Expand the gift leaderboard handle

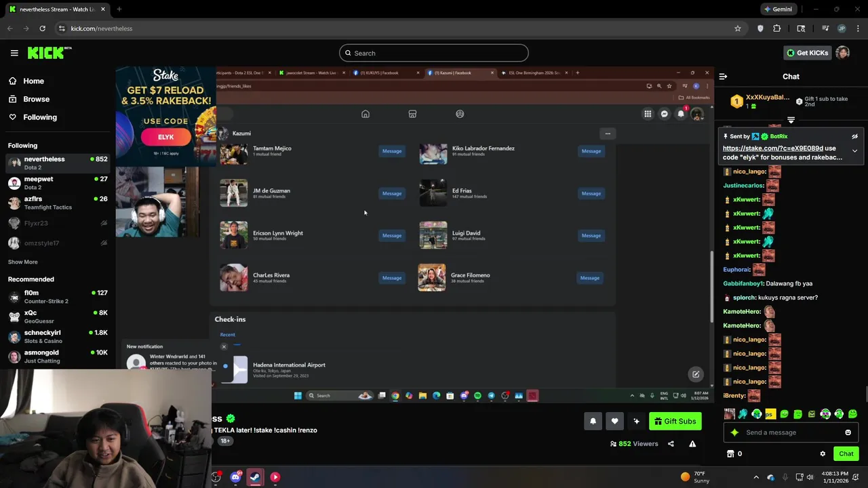click(x=791, y=120)
